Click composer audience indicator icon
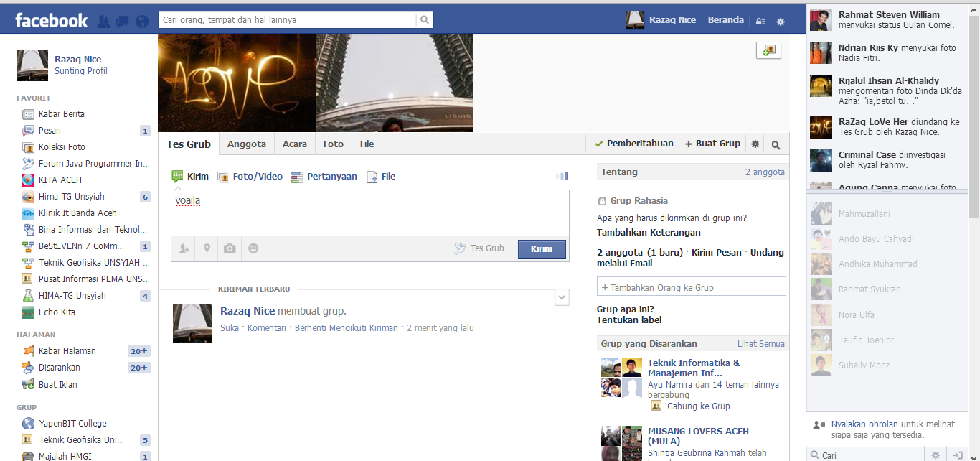980x461 pixels. [562, 177]
